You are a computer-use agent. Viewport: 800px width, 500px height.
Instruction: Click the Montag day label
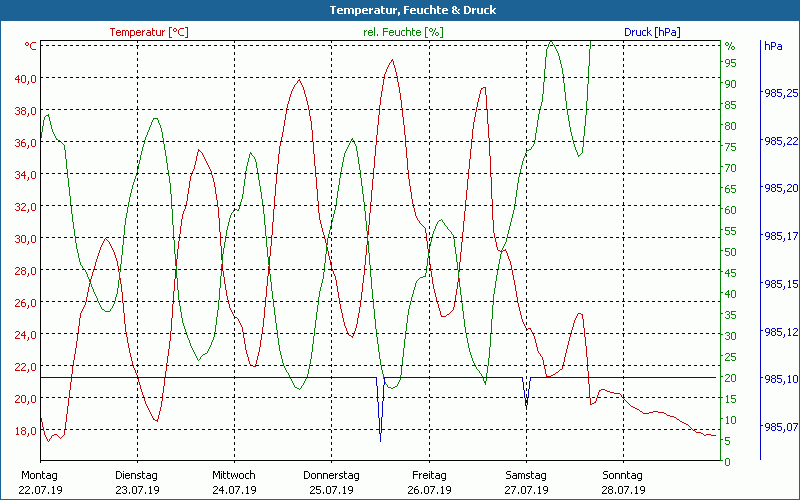(x=40, y=475)
